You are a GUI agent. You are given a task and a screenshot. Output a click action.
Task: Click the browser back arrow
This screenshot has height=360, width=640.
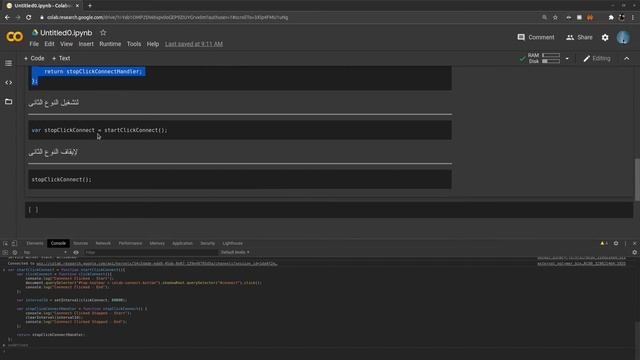click(7, 18)
